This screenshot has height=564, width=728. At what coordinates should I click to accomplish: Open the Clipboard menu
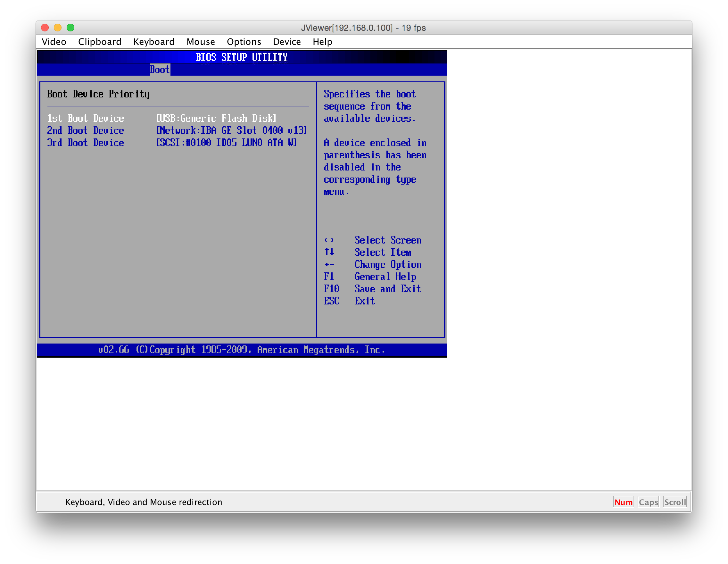[100, 42]
